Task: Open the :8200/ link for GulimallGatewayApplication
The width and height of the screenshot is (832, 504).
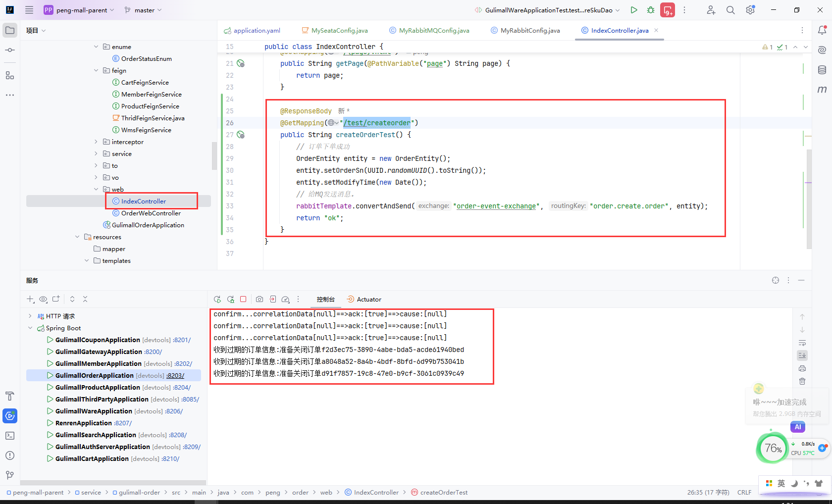Action: [153, 352]
